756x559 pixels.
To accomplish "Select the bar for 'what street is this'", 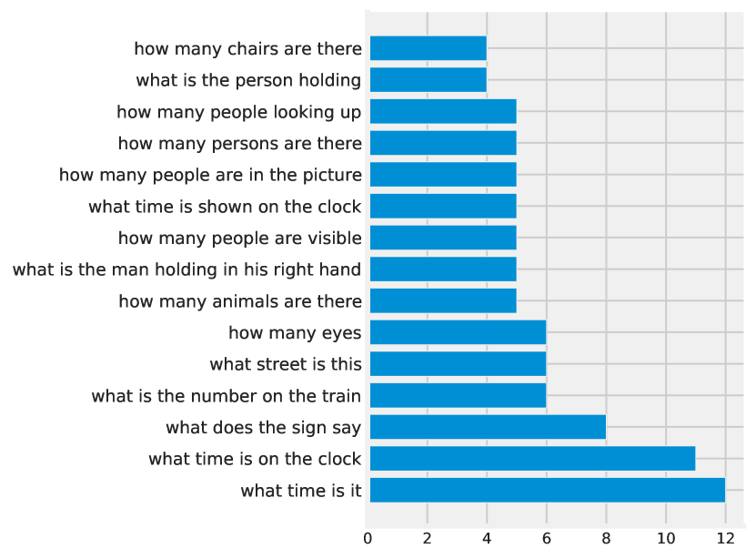I will click(x=458, y=364).
